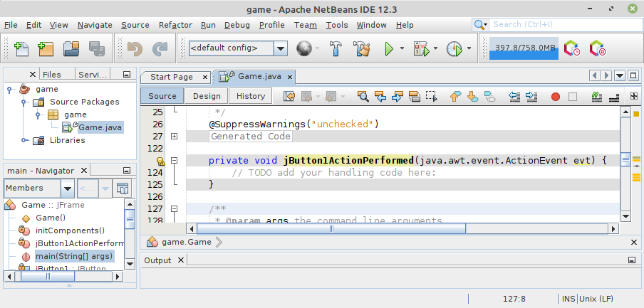
Task: Click the Last Edit editor toolbar icon
Action: [289, 96]
